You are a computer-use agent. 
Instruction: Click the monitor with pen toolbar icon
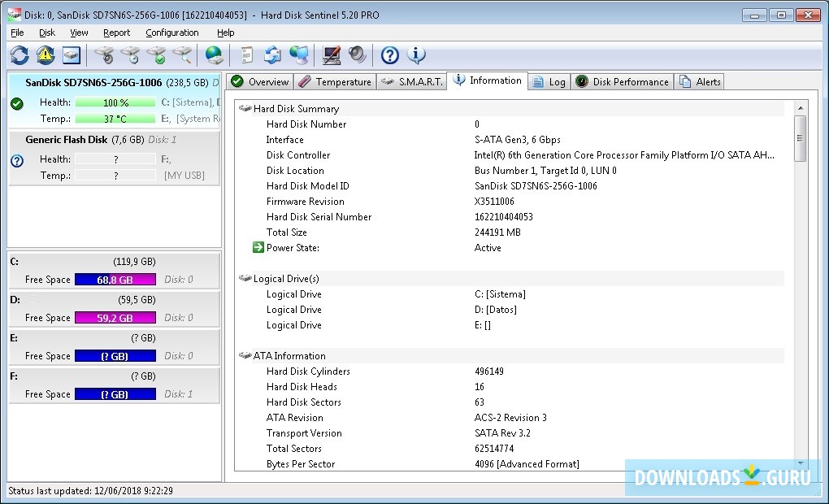(x=332, y=55)
